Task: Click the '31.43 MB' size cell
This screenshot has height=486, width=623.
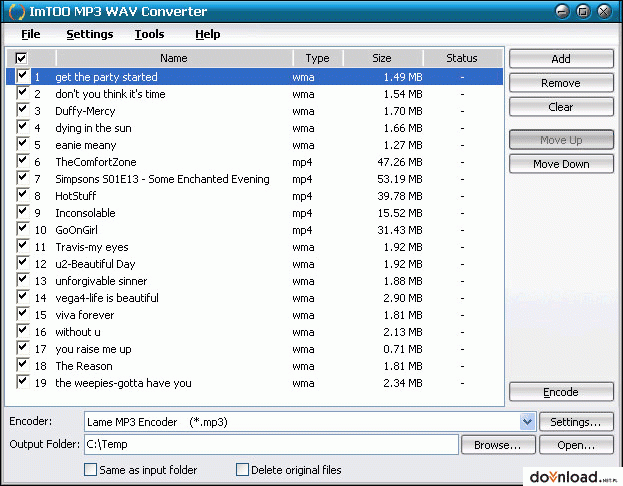Action: (x=400, y=230)
